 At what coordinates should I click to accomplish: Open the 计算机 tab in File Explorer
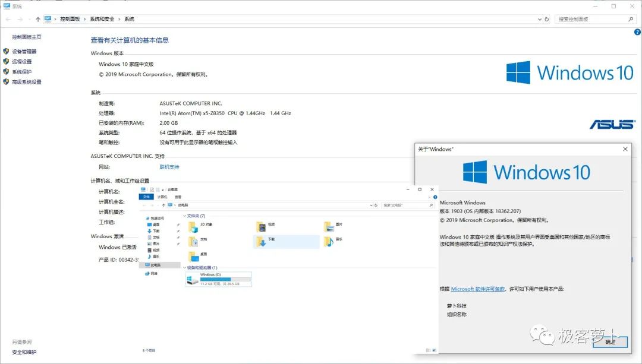point(162,197)
